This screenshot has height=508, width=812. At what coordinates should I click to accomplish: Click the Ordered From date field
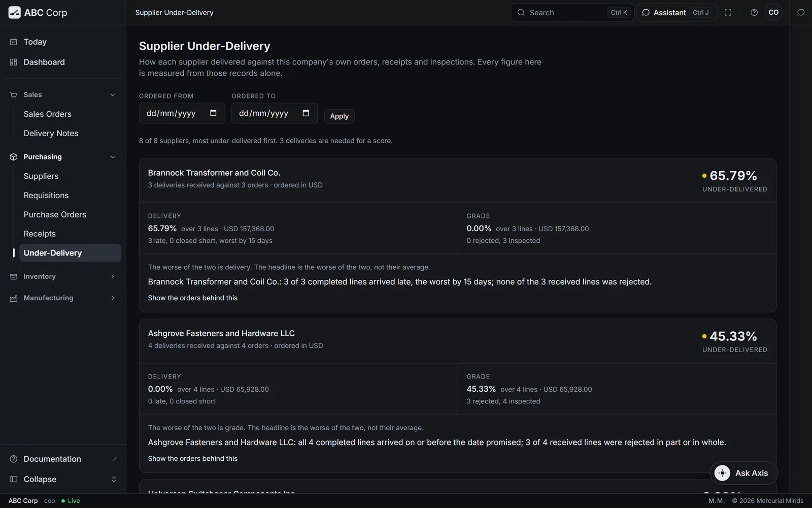click(182, 113)
